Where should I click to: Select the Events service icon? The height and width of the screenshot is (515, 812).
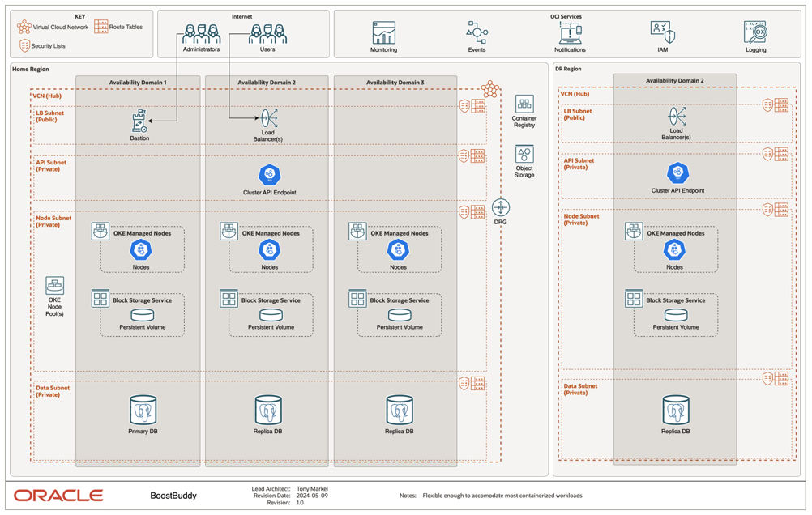[477, 32]
